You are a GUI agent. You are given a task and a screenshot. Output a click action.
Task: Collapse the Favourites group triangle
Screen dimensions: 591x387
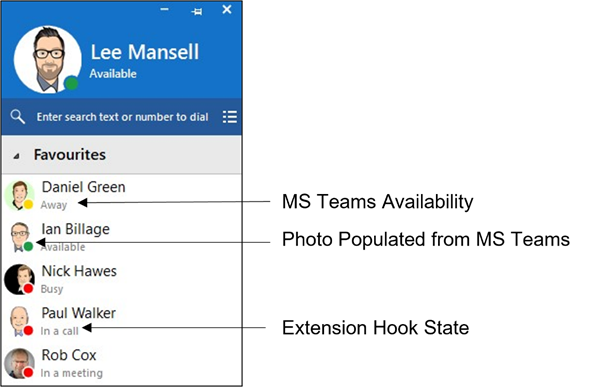click(16, 156)
